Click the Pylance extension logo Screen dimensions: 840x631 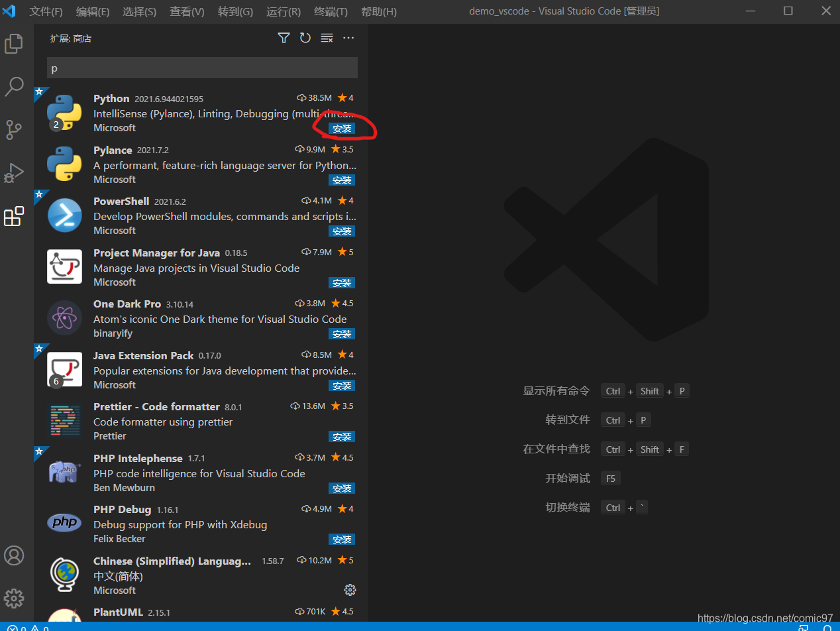click(x=64, y=164)
